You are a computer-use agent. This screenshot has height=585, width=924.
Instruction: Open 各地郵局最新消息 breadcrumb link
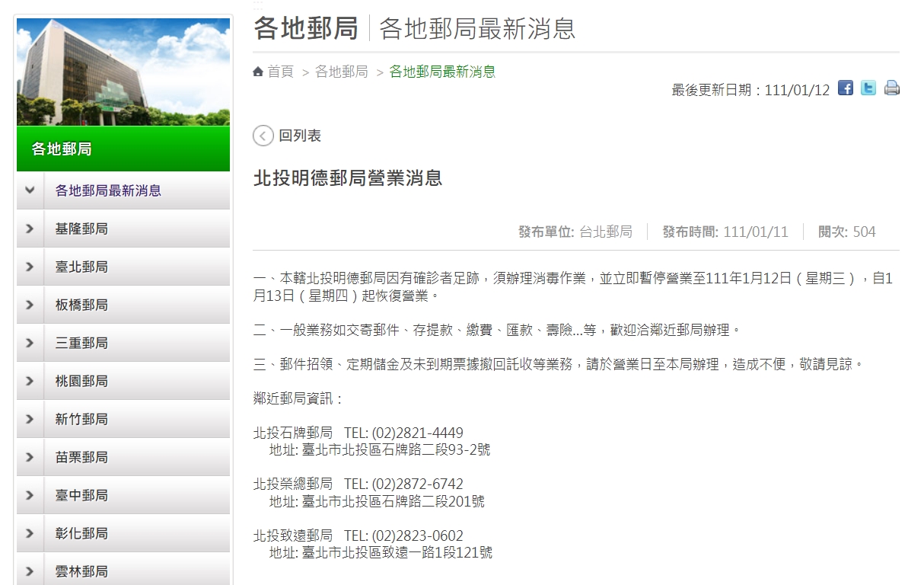click(x=442, y=72)
